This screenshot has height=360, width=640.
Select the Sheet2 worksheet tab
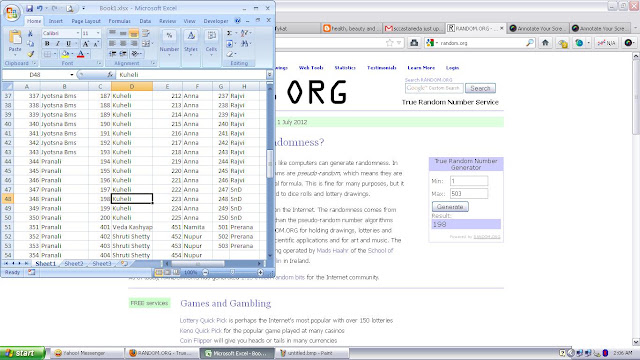(73, 264)
